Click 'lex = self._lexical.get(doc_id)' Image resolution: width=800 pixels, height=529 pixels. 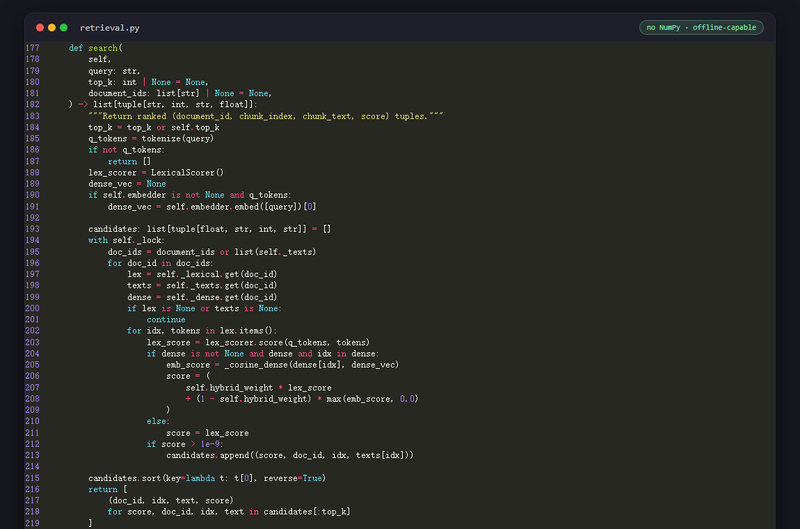(x=202, y=275)
